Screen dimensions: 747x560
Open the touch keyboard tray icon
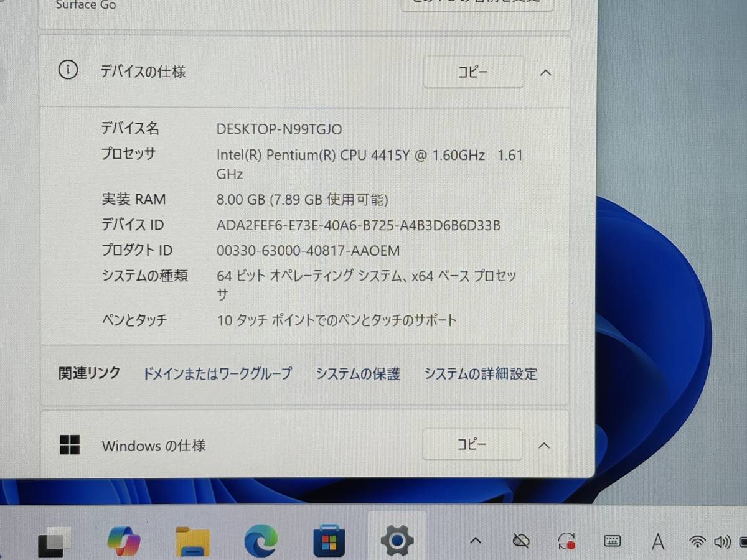tap(612, 541)
